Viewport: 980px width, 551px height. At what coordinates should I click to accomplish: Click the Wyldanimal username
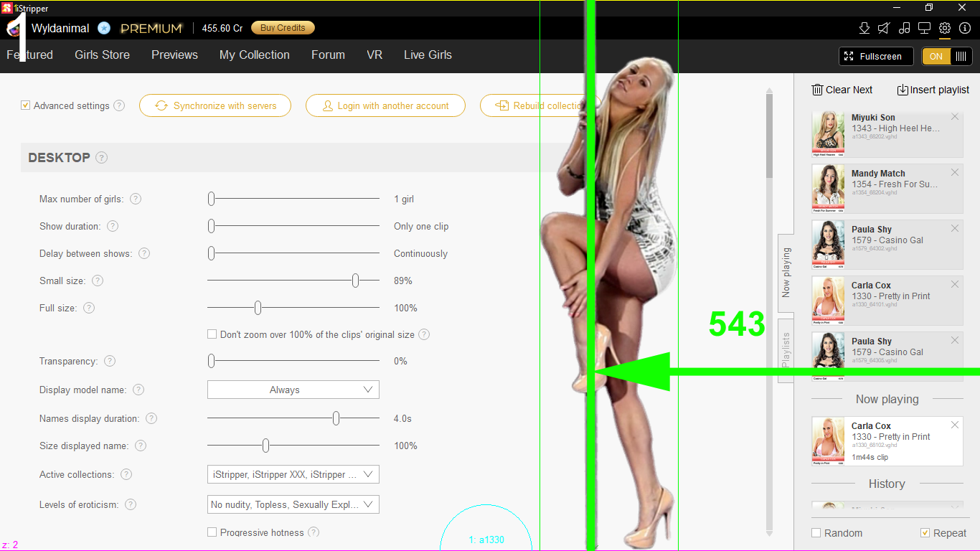coord(60,28)
